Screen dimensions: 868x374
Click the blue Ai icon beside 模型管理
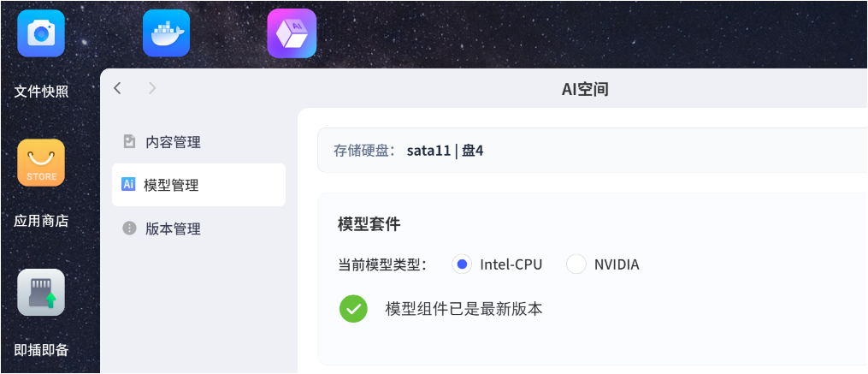coord(129,185)
